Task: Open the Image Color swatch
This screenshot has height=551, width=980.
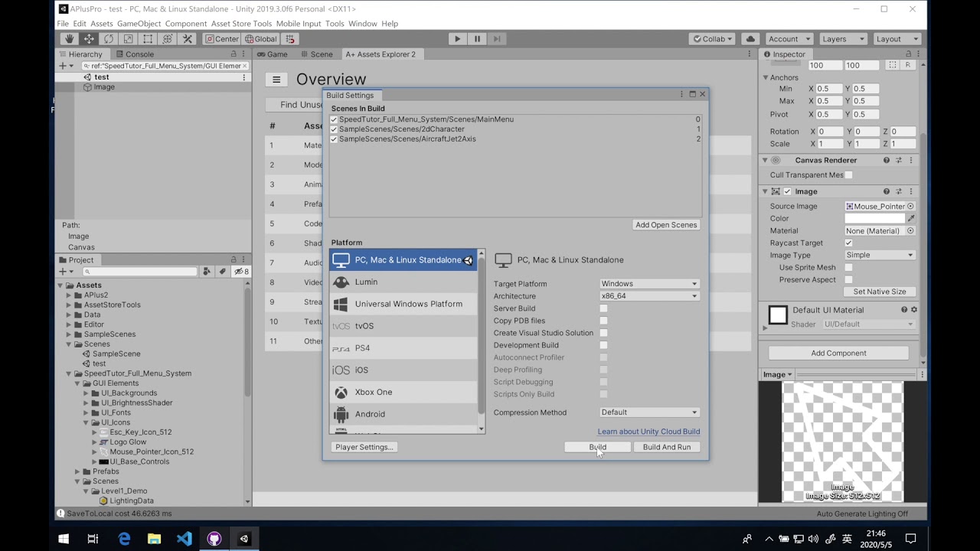Action: 874,219
